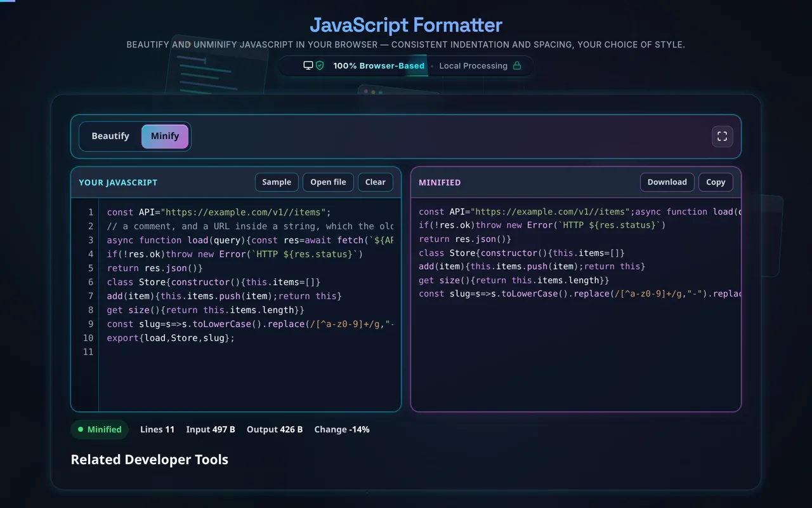The height and width of the screenshot is (508, 812).
Task: Click the green Minified status badge
Action: pos(100,429)
